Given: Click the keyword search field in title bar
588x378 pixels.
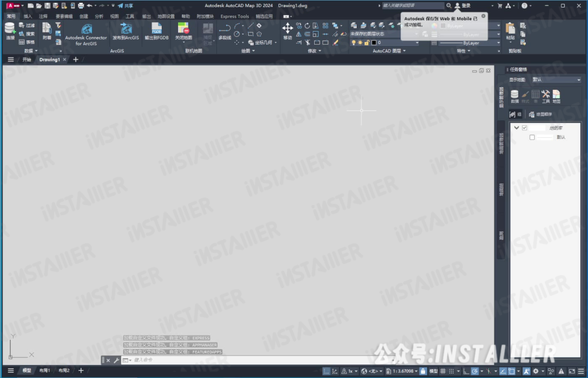Looking at the screenshot, I should [413, 5].
